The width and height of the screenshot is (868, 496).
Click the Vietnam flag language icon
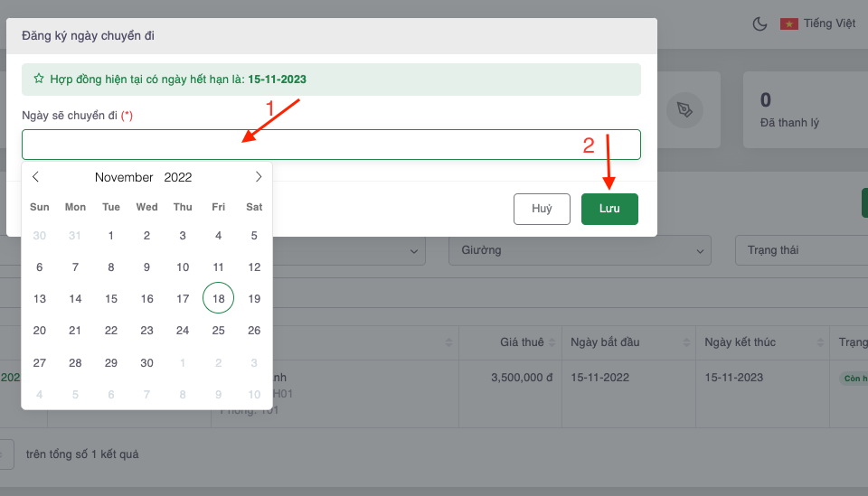point(788,23)
